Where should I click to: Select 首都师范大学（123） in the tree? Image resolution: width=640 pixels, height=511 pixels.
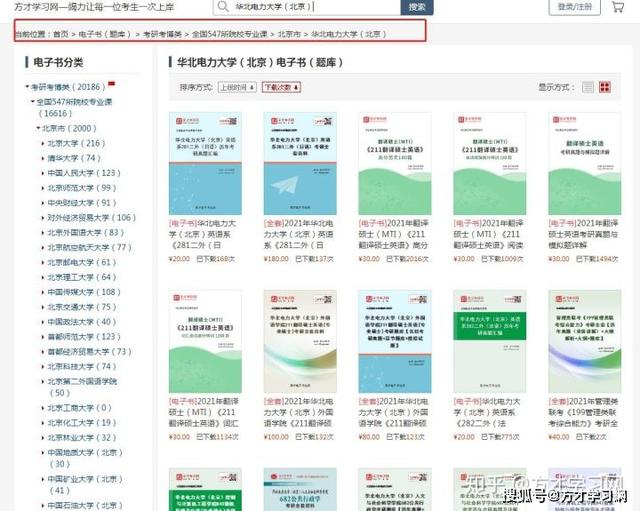pos(84,337)
